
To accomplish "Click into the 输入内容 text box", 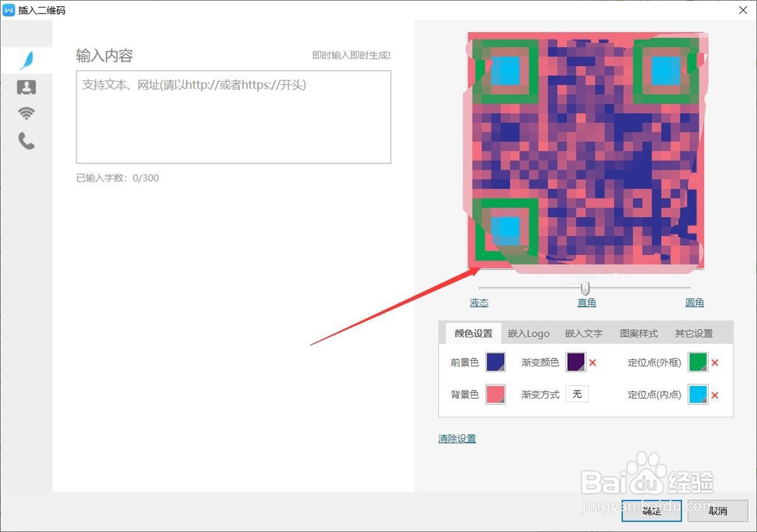I will pyautogui.click(x=234, y=117).
